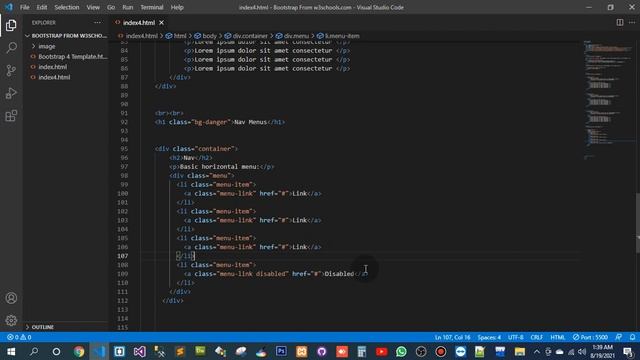Open Google Chrome from taskbar
This screenshot has width=640, height=360.
79,351
